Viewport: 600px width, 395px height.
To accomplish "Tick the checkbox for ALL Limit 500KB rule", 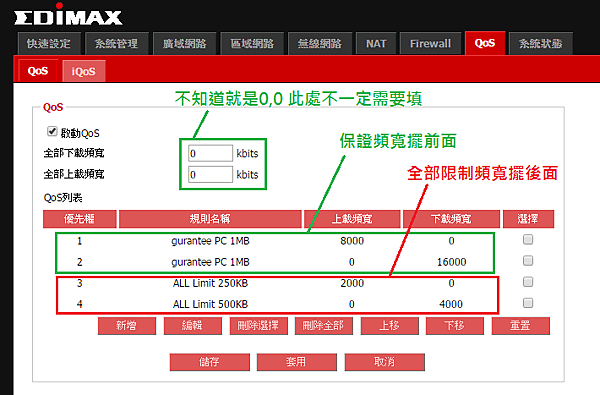I will (528, 303).
